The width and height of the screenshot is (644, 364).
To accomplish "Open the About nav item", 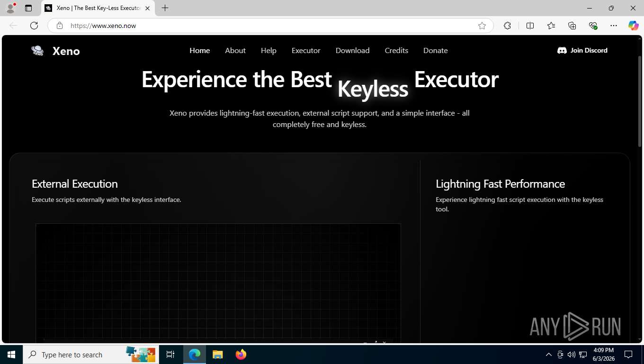I will [x=235, y=50].
